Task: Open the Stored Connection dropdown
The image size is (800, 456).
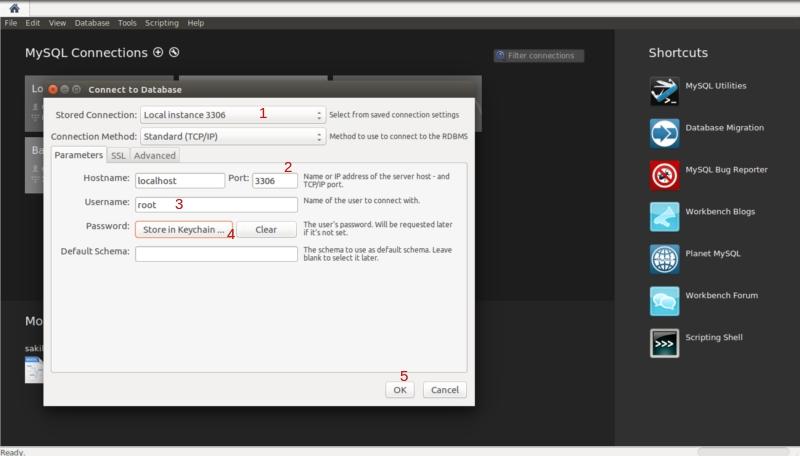Action: coord(233,115)
